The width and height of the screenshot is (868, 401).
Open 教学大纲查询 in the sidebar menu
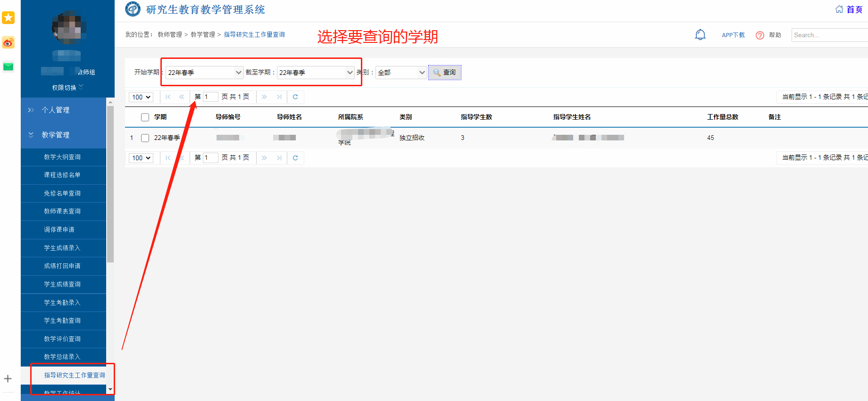point(62,157)
